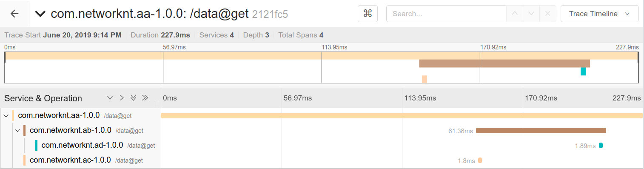644x169 pixels.
Task: Go back with the left arrow
Action: point(14,14)
